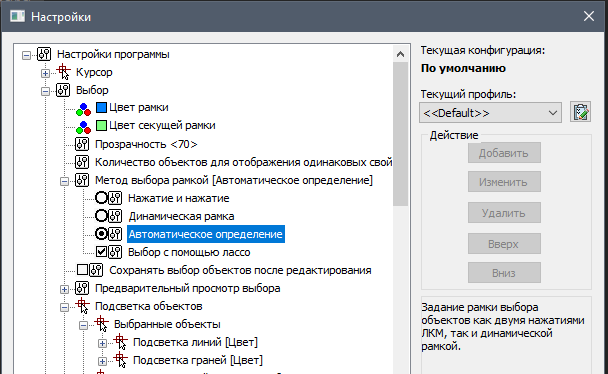The image size is (608, 374).
Task: Collapse the Настройки программы root node
Action: tap(26, 55)
